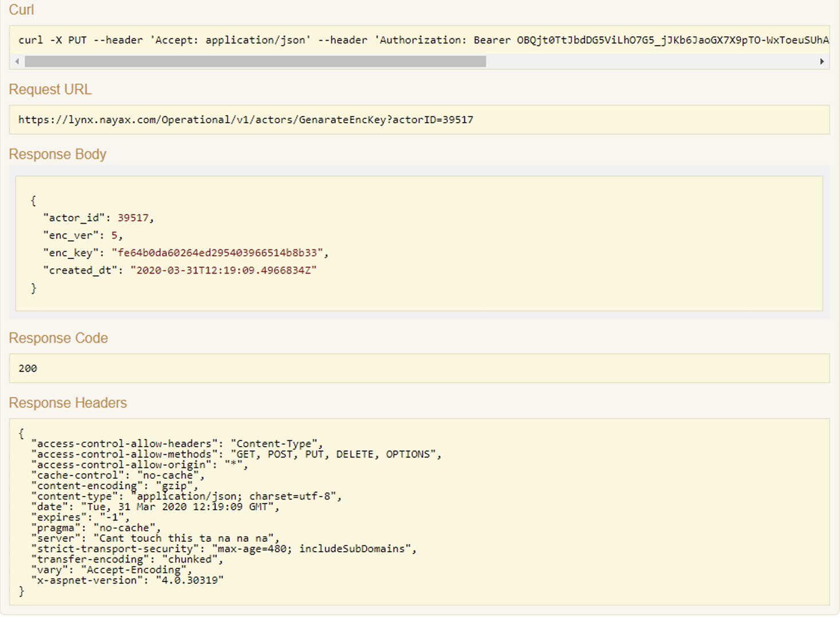
Task: Click the cache-control header line
Action: click(x=118, y=475)
